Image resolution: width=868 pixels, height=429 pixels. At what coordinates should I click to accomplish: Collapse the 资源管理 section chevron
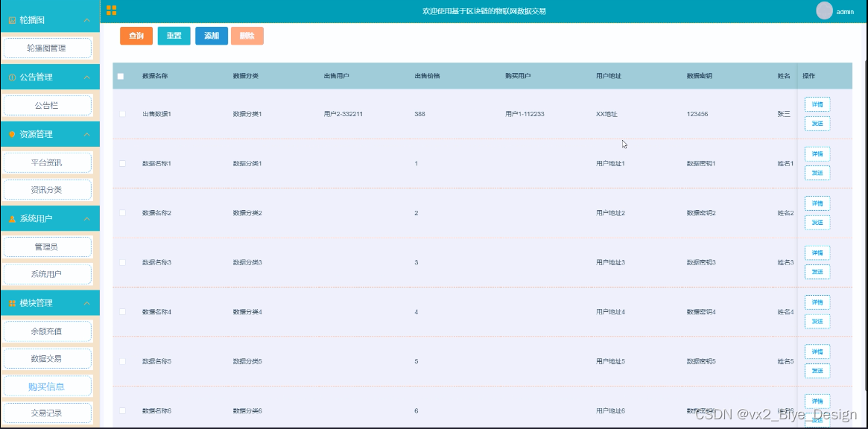(87, 135)
